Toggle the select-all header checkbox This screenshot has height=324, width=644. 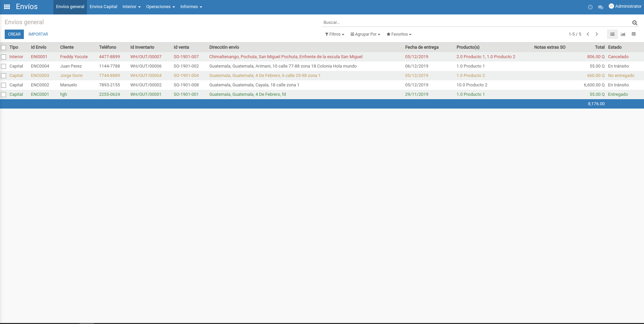4,47
